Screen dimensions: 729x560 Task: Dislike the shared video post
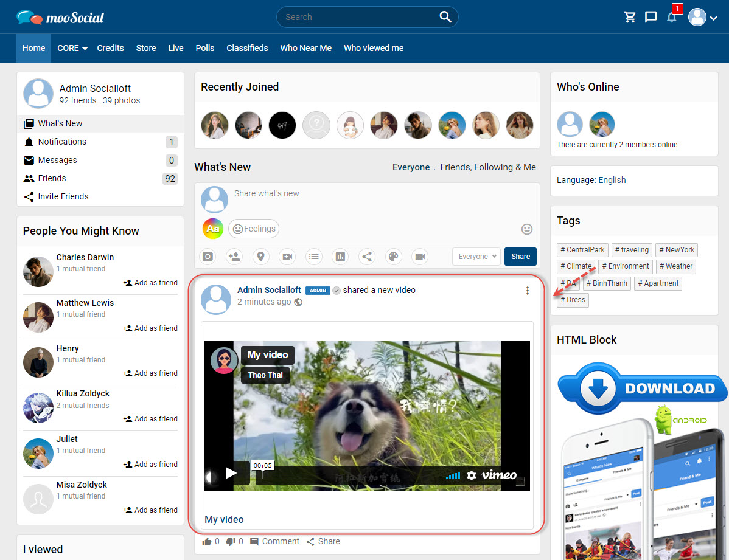point(231,541)
